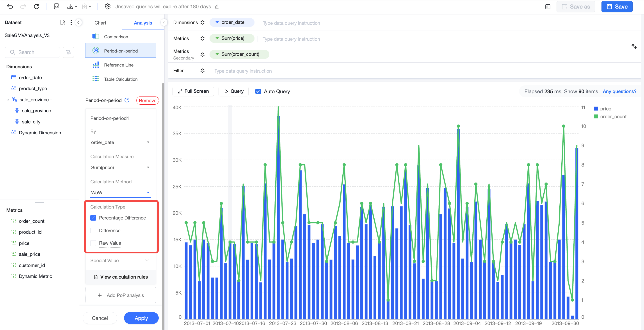Image resolution: width=644 pixels, height=330 pixels.
Task: Click the Apply button
Action: 141,318
